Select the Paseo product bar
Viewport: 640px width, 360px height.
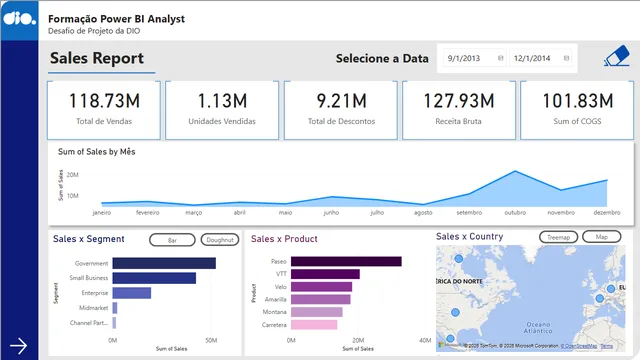pos(346,261)
